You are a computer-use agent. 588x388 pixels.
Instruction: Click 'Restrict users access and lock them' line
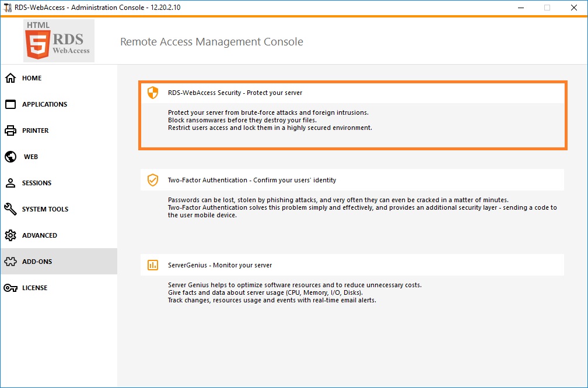click(270, 128)
